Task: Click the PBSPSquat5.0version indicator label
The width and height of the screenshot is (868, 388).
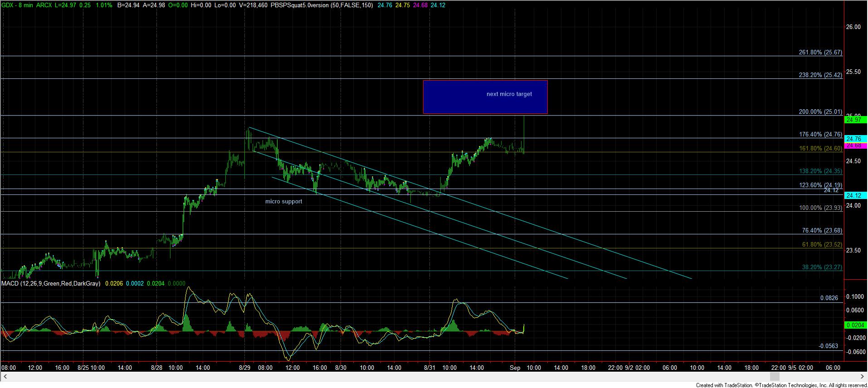Action: pyautogui.click(x=322, y=5)
